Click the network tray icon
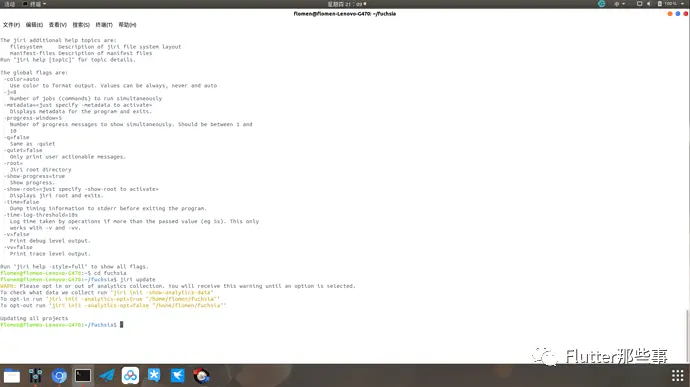Image resolution: width=690 pixels, height=387 pixels. pos(639,4)
